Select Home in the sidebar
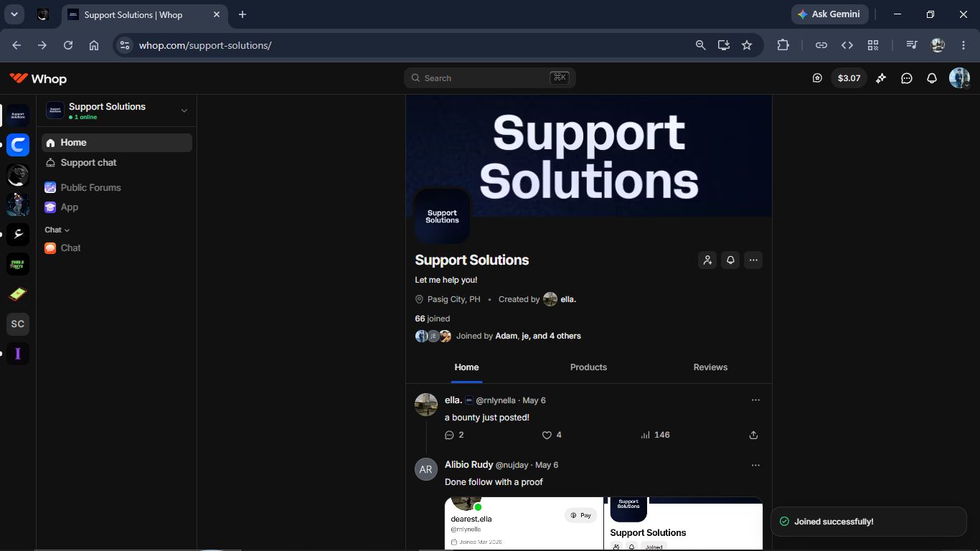This screenshot has width=980, height=551. pyautogui.click(x=117, y=143)
